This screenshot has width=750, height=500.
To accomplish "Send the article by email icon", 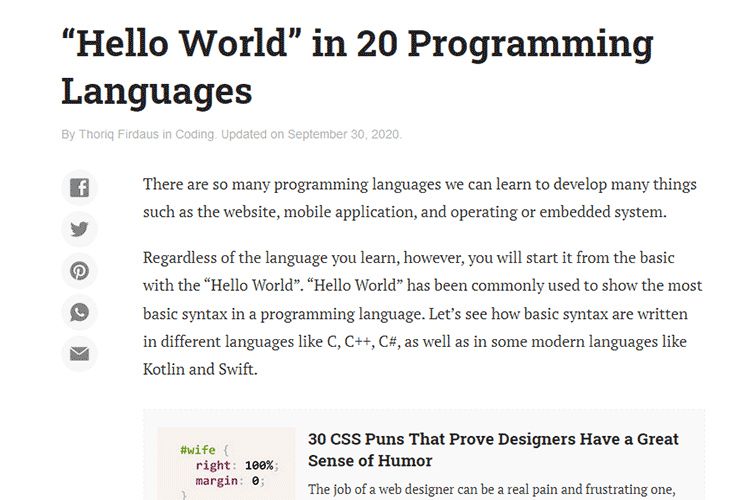I will [79, 354].
